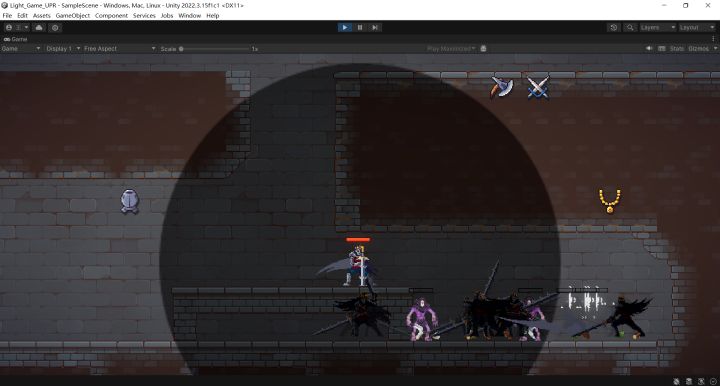The height and width of the screenshot is (386, 720).
Task: Click the cache server status icon
Action: (689, 381)
